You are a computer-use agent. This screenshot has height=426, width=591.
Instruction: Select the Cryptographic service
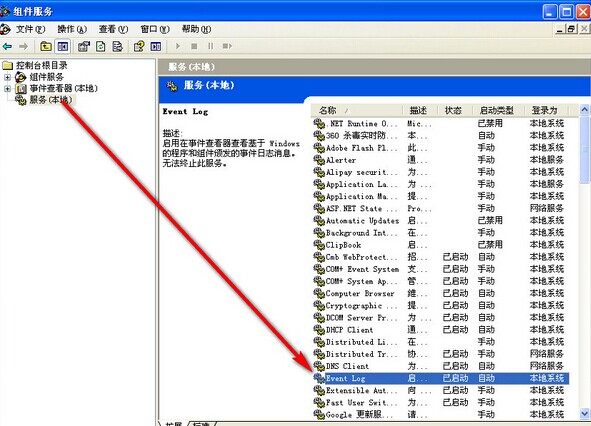click(440, 306)
